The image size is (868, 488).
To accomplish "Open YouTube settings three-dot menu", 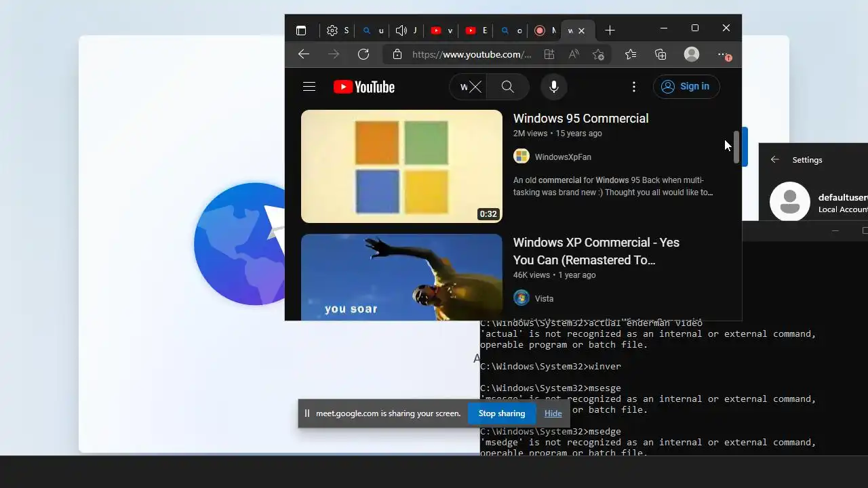I will tap(634, 87).
